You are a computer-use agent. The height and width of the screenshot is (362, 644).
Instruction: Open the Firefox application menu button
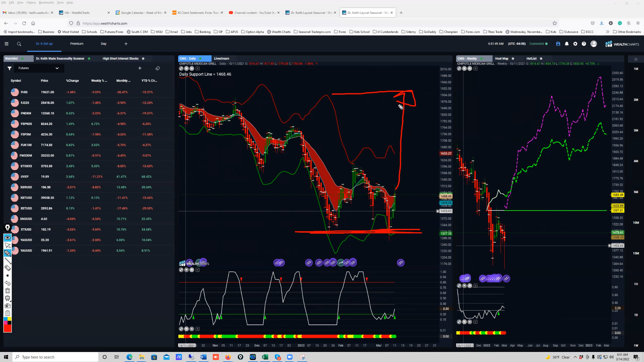click(x=638, y=23)
